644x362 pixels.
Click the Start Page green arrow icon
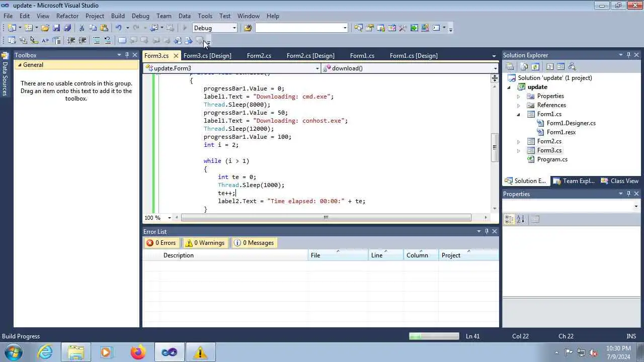click(x=414, y=28)
